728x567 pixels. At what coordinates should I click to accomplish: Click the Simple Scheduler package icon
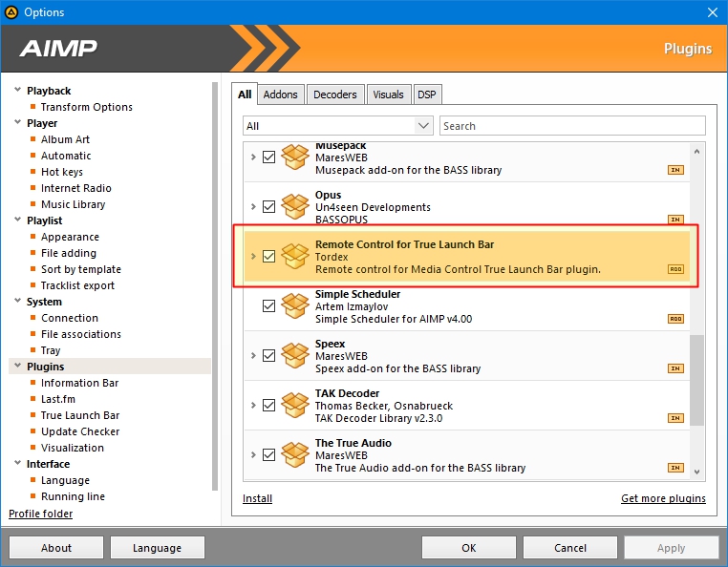click(x=294, y=306)
